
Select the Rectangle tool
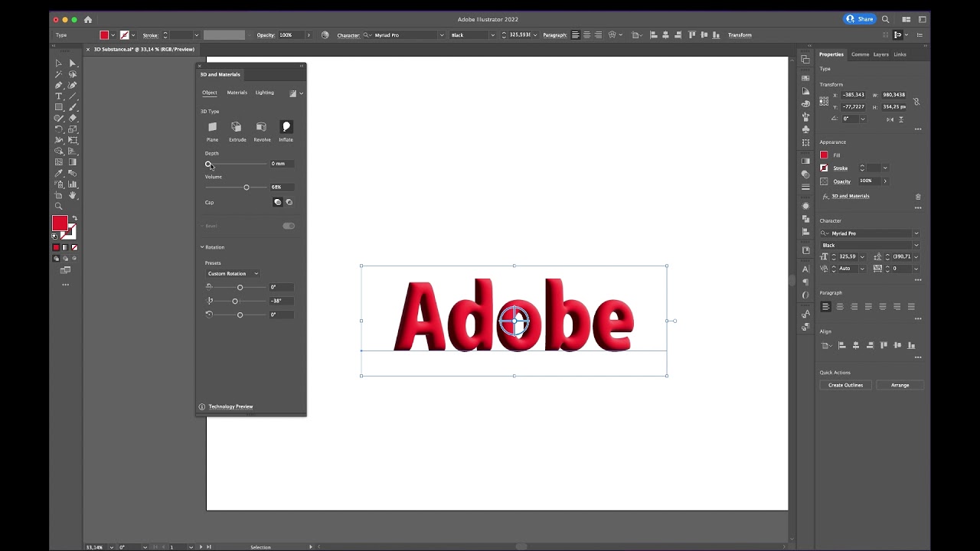coord(58,107)
